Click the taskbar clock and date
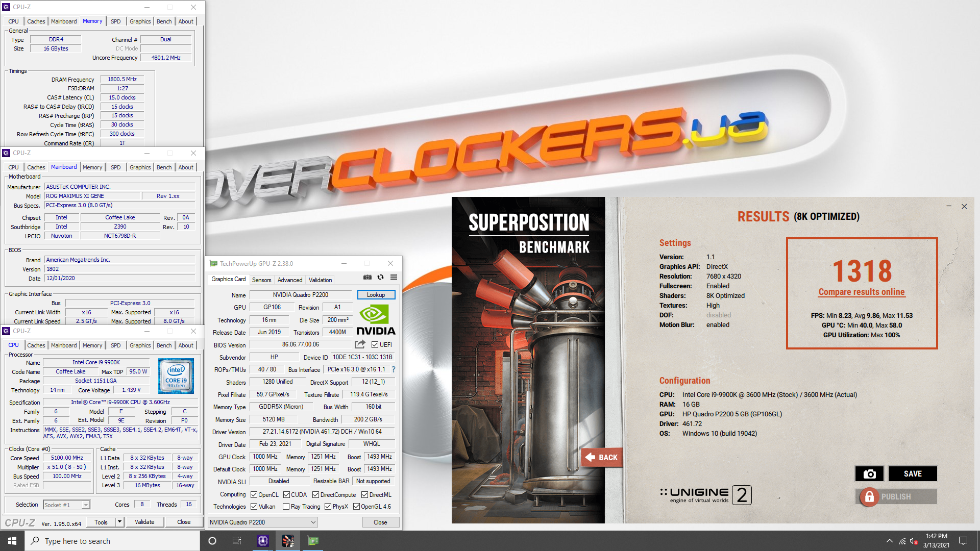 click(x=936, y=541)
